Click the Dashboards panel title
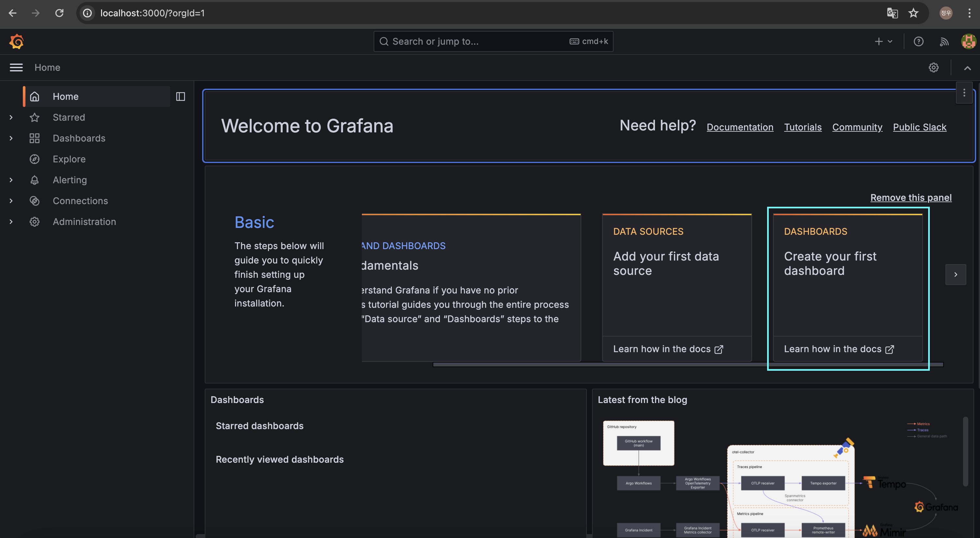 coord(237,399)
